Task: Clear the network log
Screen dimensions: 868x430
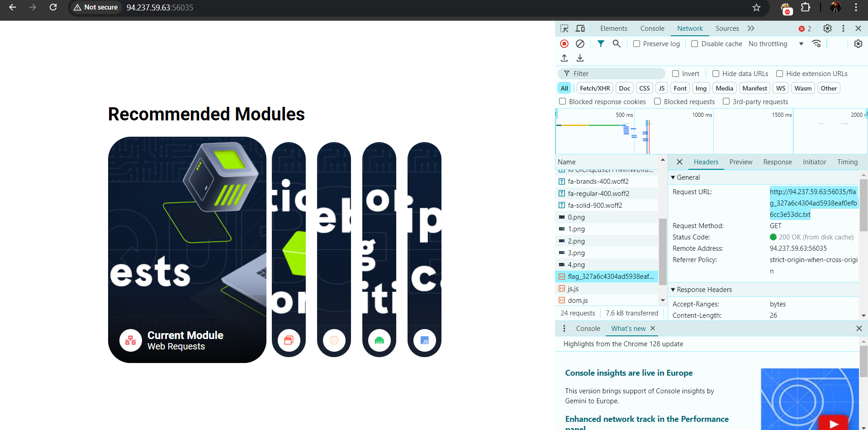Action: click(580, 44)
